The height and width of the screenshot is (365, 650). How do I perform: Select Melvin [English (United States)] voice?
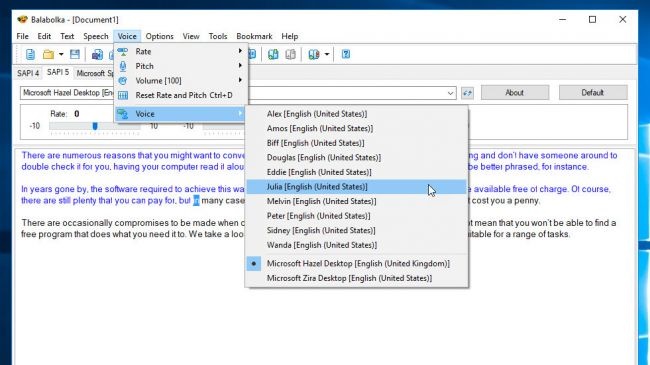[x=357, y=201]
